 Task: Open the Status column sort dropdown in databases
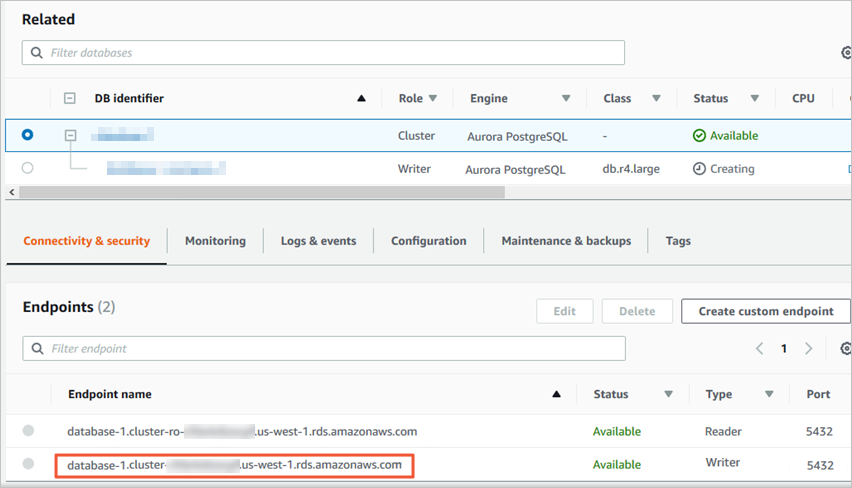755,98
